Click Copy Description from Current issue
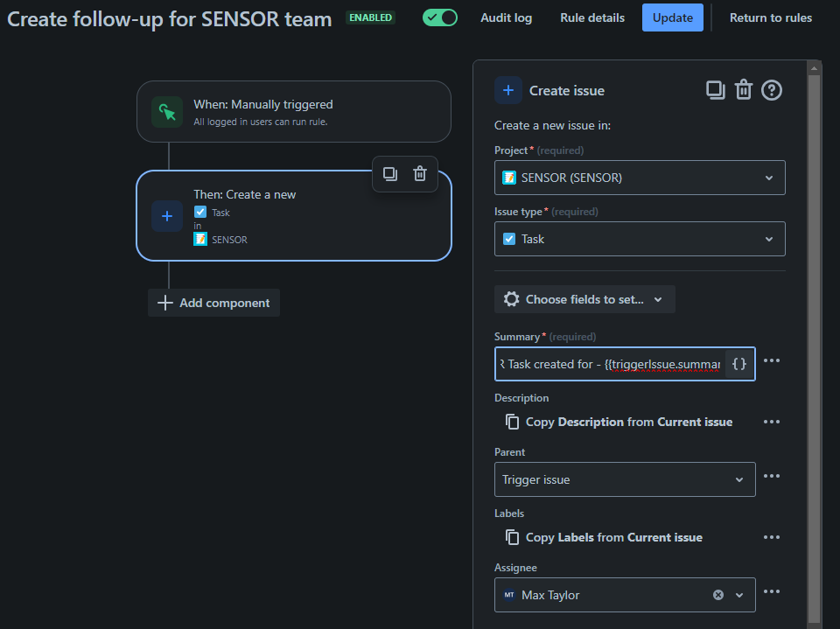840x629 pixels. click(619, 422)
